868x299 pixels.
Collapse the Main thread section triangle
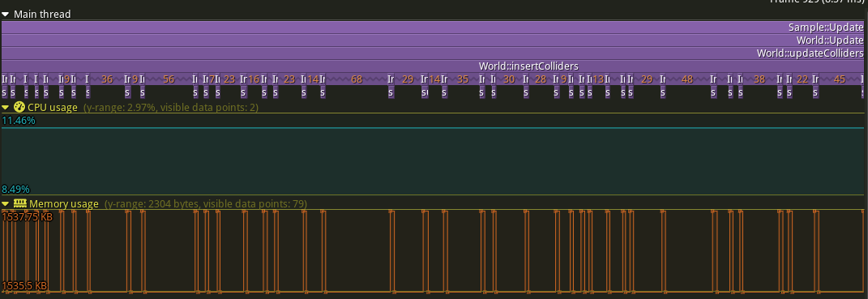point(6,15)
